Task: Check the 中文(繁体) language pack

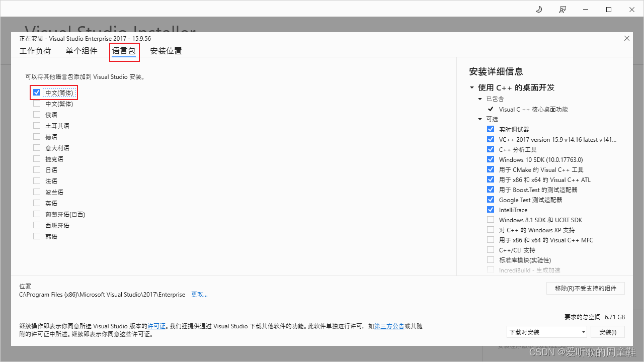Action: [x=36, y=103]
